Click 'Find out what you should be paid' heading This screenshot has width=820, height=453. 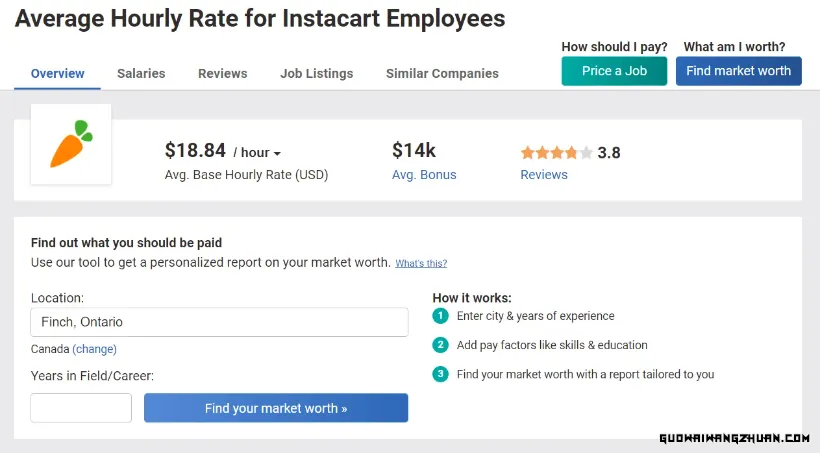tap(127, 243)
